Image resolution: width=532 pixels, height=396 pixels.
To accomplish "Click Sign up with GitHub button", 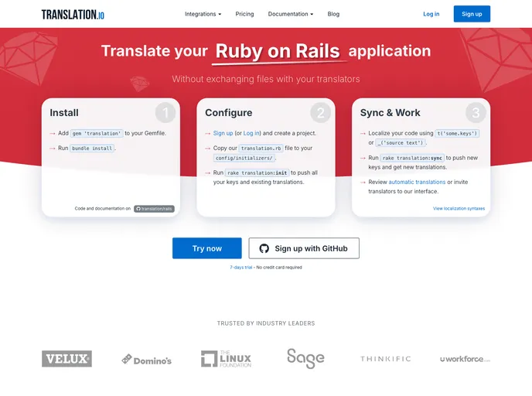I will (x=304, y=248).
